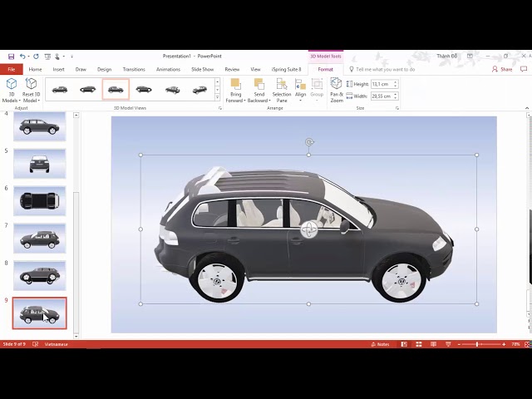Select the first 3D model view preset
The height and width of the screenshot is (399, 532).
(60, 89)
